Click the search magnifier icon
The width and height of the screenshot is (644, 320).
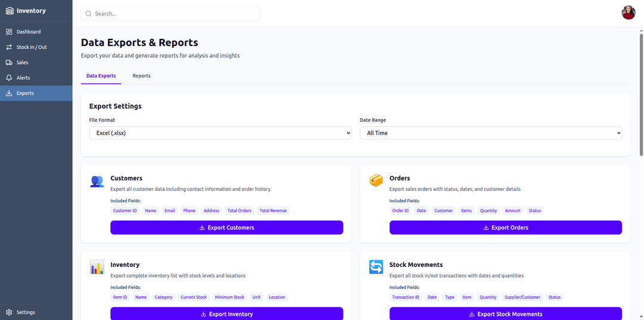(x=88, y=14)
